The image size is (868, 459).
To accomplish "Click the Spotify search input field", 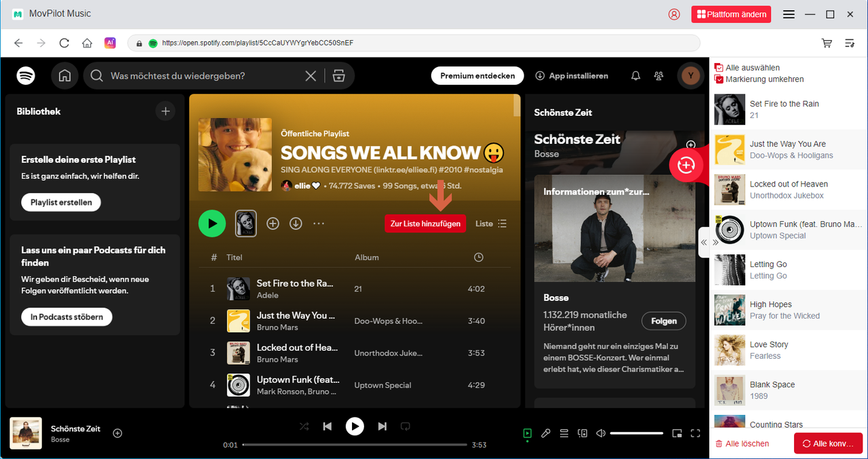I will pos(203,76).
